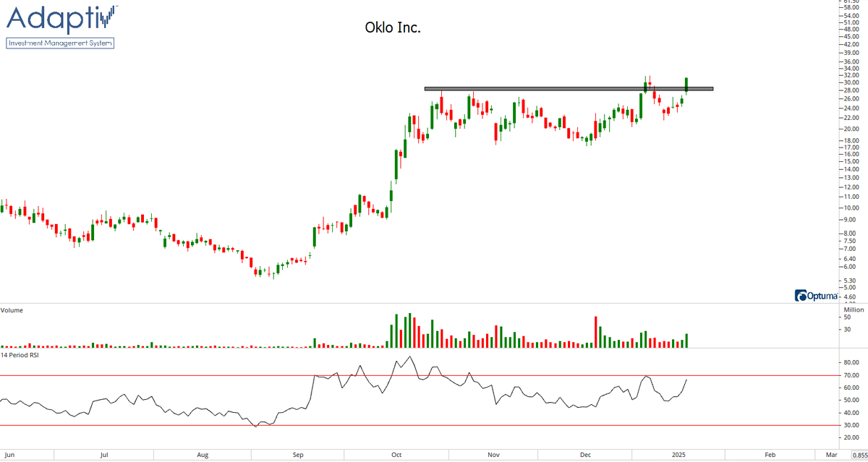Screen dimensions: 868x462
Task: Click the Million label on the volume axis
Action: [x=854, y=309]
